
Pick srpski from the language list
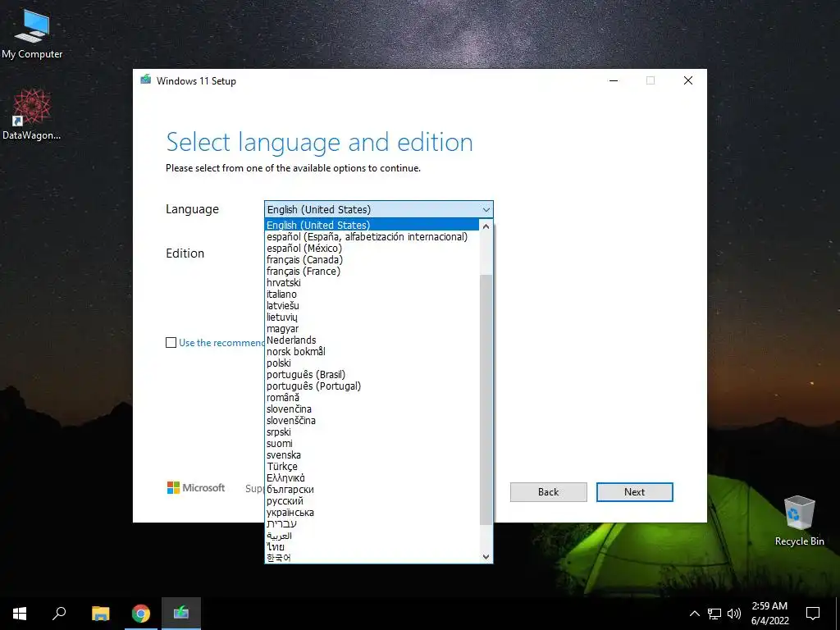[x=372, y=431]
